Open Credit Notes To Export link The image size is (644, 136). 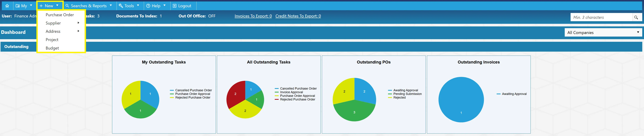tap(298, 16)
